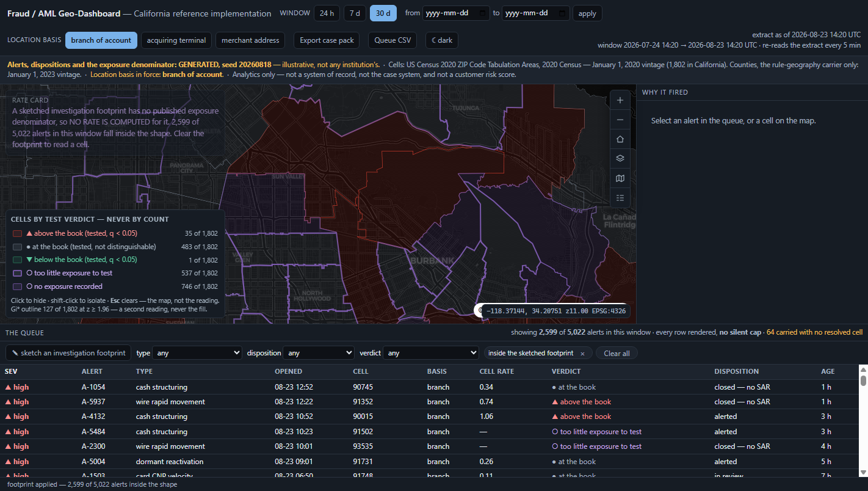The image size is (868, 491).
Task: Set location basis to acquiring terminal
Action: [176, 40]
